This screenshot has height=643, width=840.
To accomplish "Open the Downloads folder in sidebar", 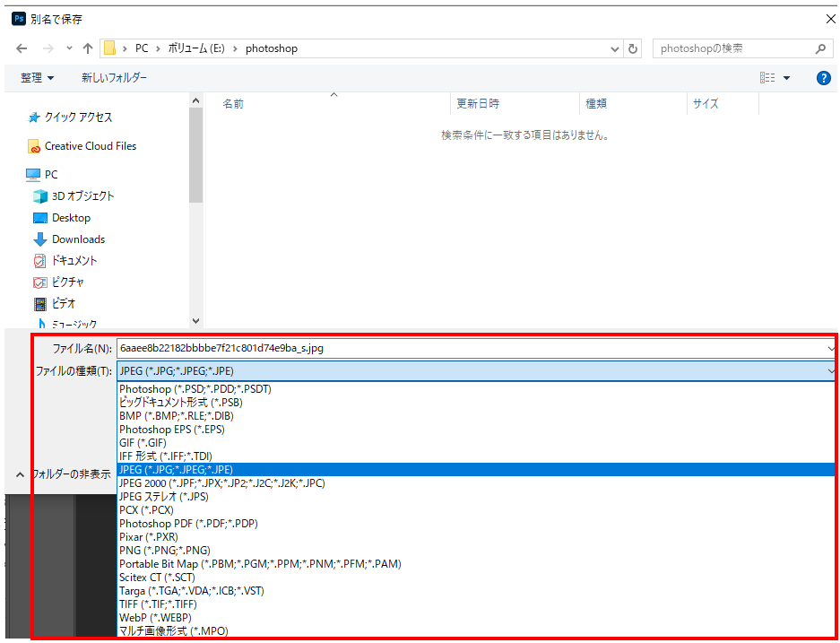I will coord(78,239).
